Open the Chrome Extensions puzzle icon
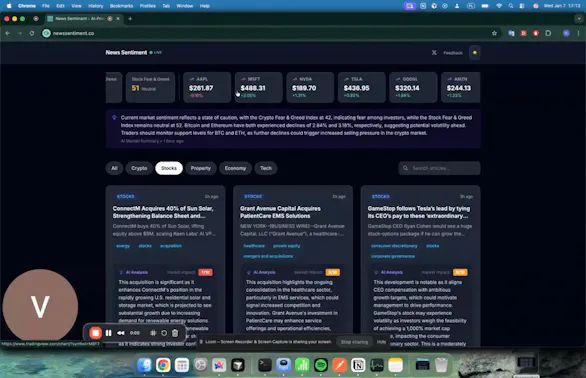The image size is (586, 378). [548, 33]
